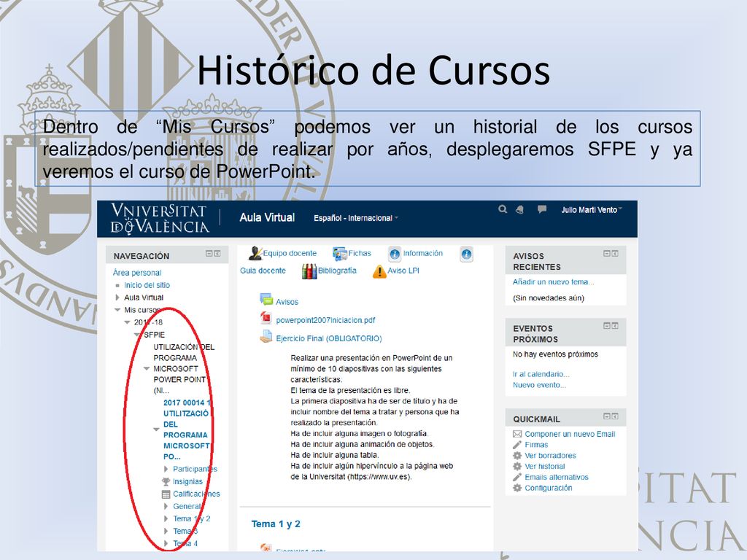
Task: Hide the Quickmail block
Action: tap(607, 416)
